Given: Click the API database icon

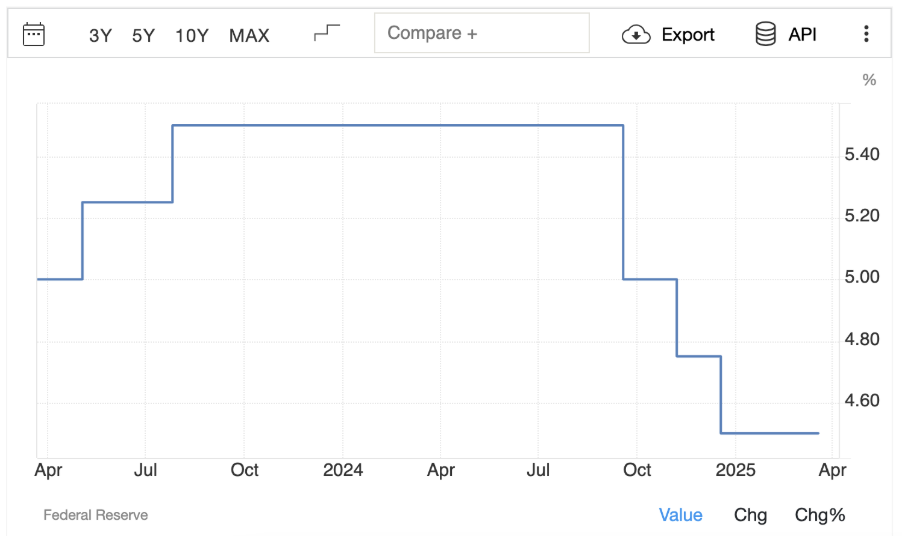Looking at the screenshot, I should (766, 34).
